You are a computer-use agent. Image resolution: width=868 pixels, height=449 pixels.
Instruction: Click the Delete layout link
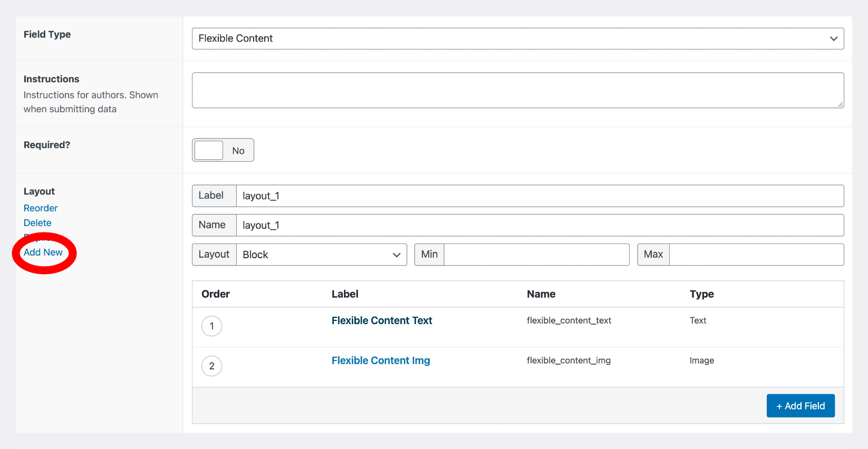tap(37, 223)
